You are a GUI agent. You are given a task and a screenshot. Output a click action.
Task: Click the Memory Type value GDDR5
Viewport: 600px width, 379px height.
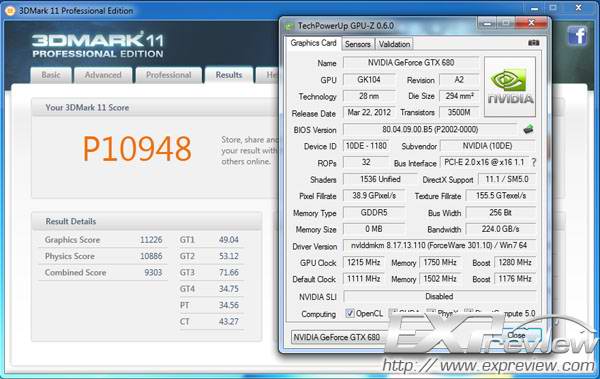[x=373, y=212]
